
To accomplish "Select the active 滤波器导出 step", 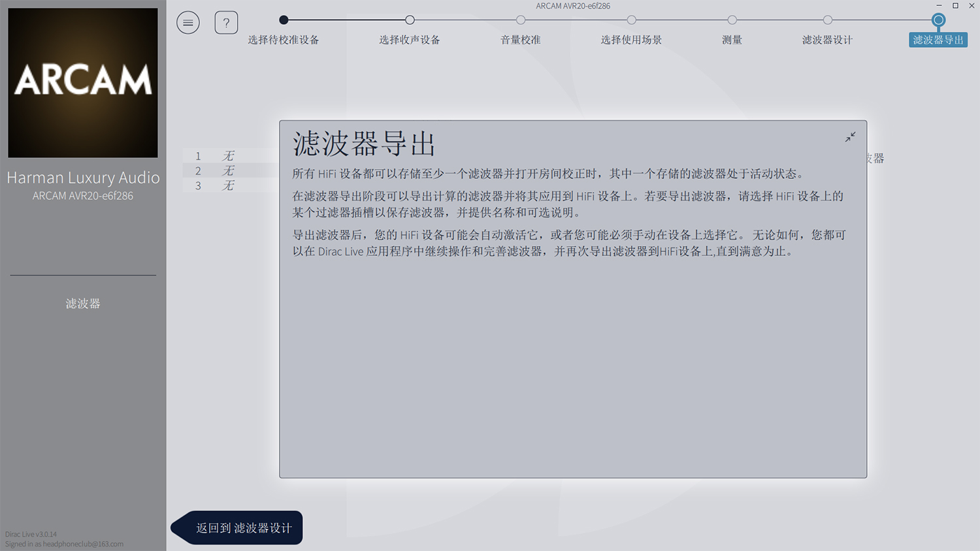I will tap(938, 40).
